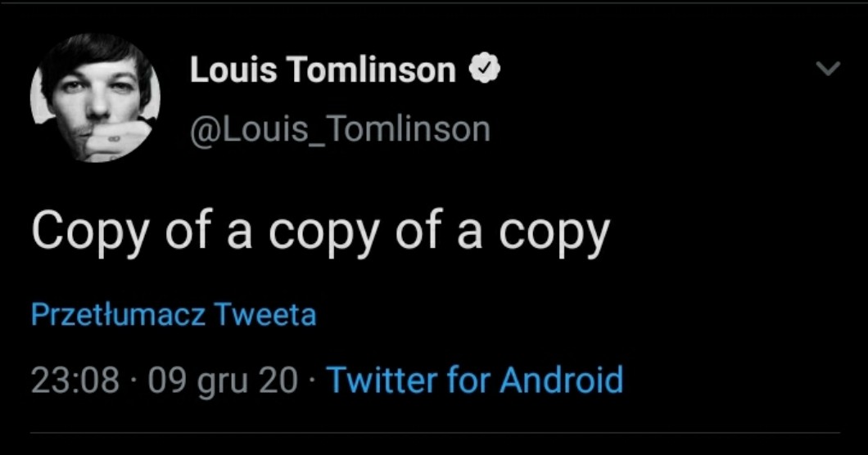
Task: Click the date 09 gru 20
Action: 223,381
